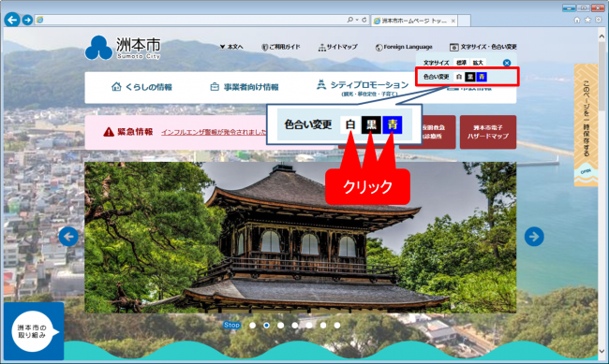Choose small 青 color scheme in header panel
This screenshot has height=364, width=609.
point(482,77)
